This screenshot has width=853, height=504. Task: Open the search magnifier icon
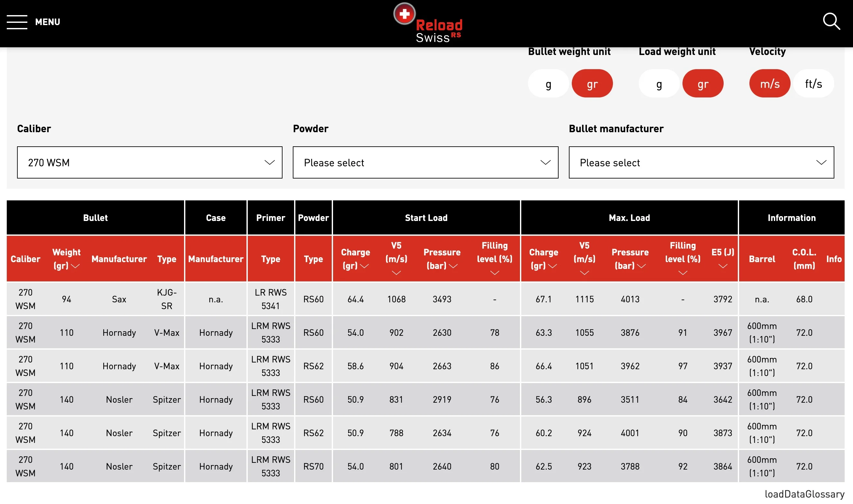pyautogui.click(x=831, y=22)
